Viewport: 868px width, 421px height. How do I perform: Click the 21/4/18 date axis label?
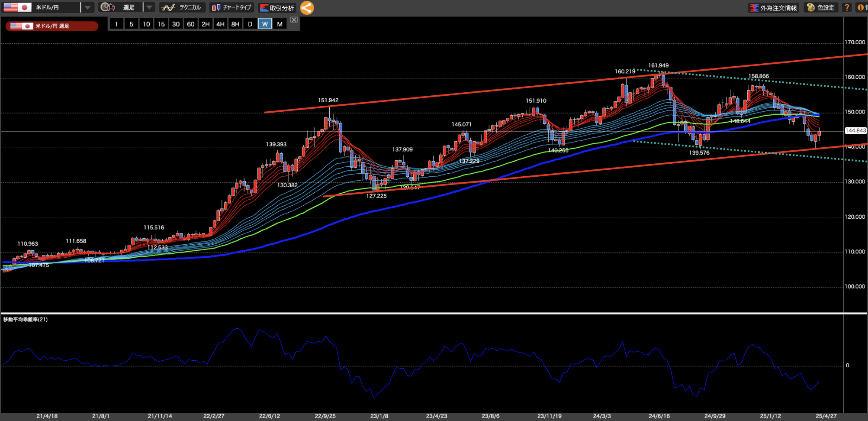point(47,416)
